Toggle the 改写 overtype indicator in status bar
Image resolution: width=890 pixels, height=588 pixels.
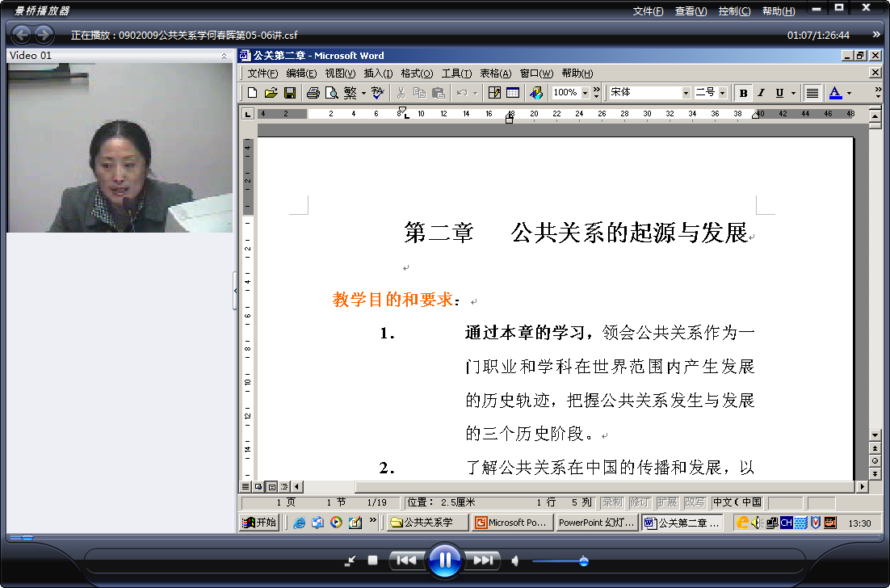coord(695,502)
